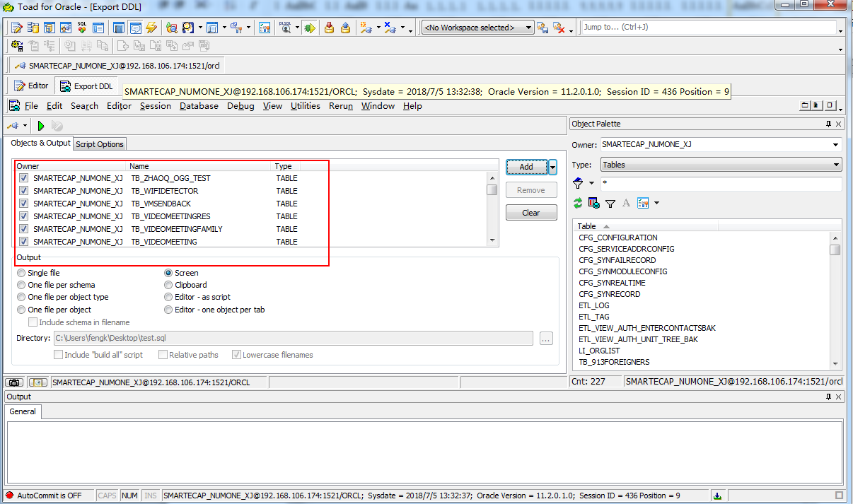The image size is (853, 504).
Task: Click the database grid icon in Object Palette
Action: (x=594, y=203)
